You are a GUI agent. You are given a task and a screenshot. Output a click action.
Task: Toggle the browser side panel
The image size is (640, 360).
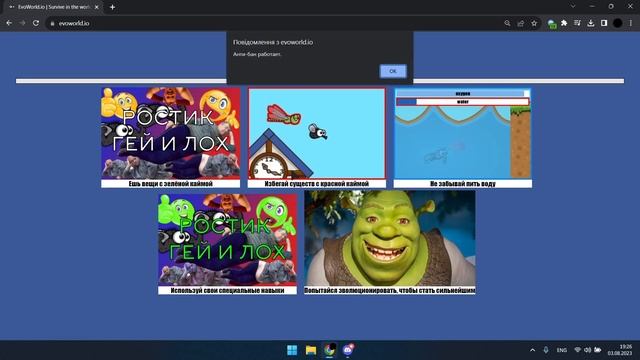coord(604,23)
